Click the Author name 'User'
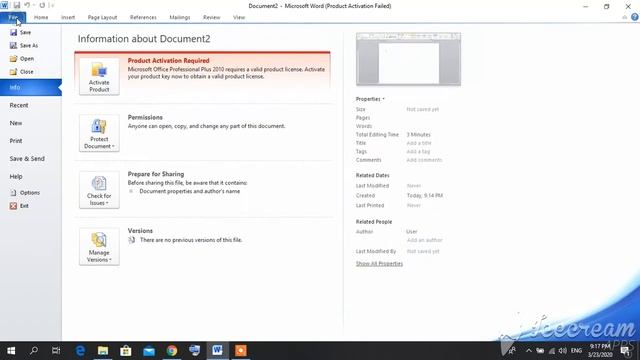 click(411, 232)
